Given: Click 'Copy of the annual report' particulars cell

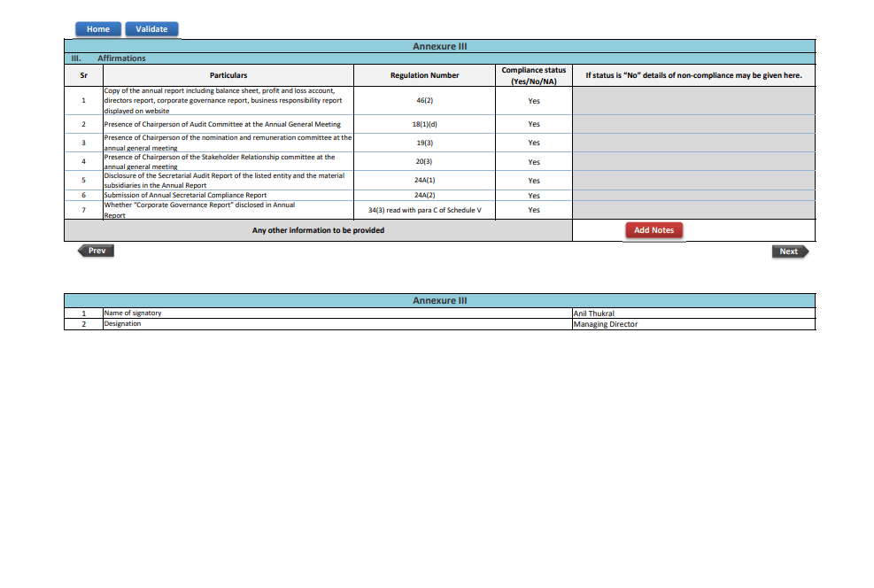Looking at the screenshot, I should 228,101.
